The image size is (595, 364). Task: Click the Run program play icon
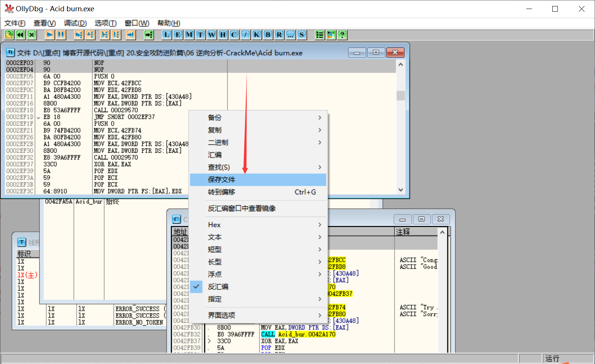tap(50, 35)
